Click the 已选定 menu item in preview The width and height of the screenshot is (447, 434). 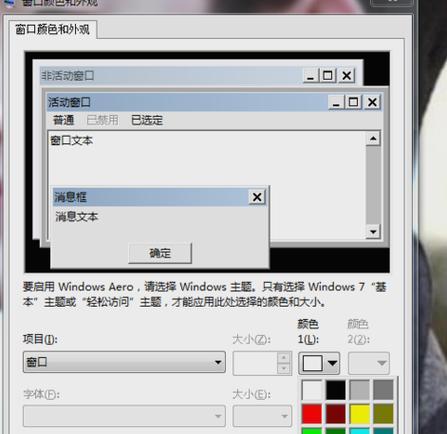click(x=147, y=120)
